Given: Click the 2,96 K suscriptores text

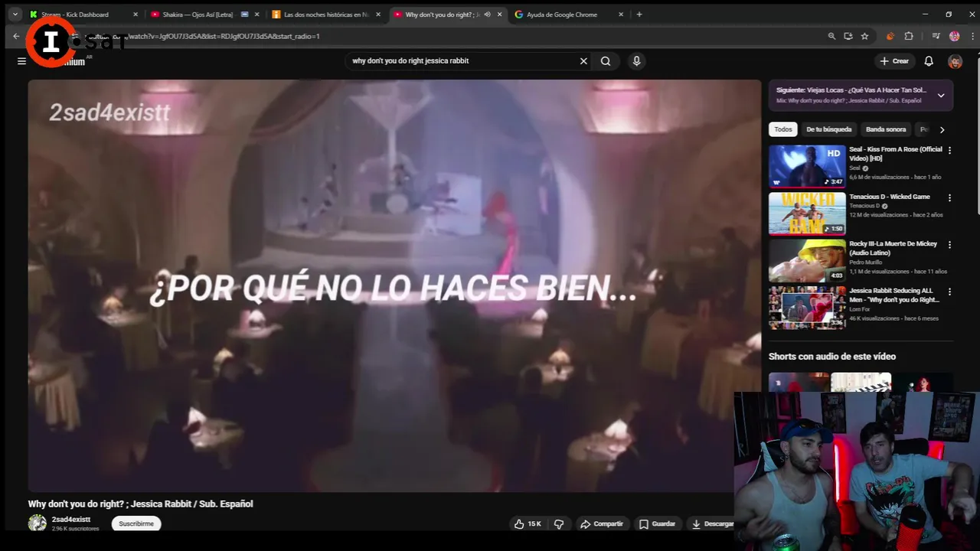Looking at the screenshot, I should click(76, 529).
